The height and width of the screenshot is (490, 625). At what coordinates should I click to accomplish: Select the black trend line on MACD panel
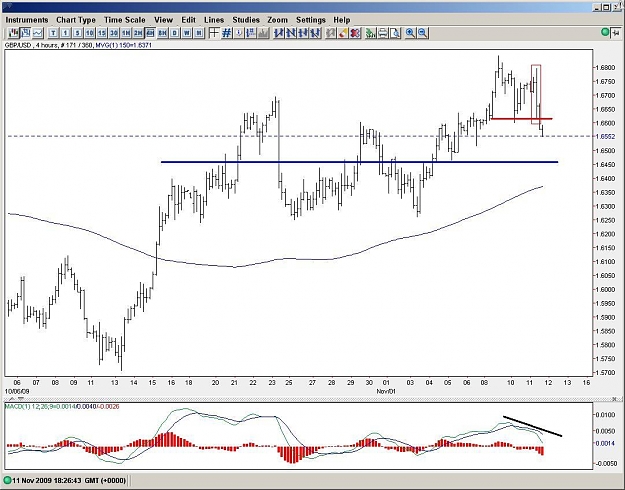[x=533, y=426]
